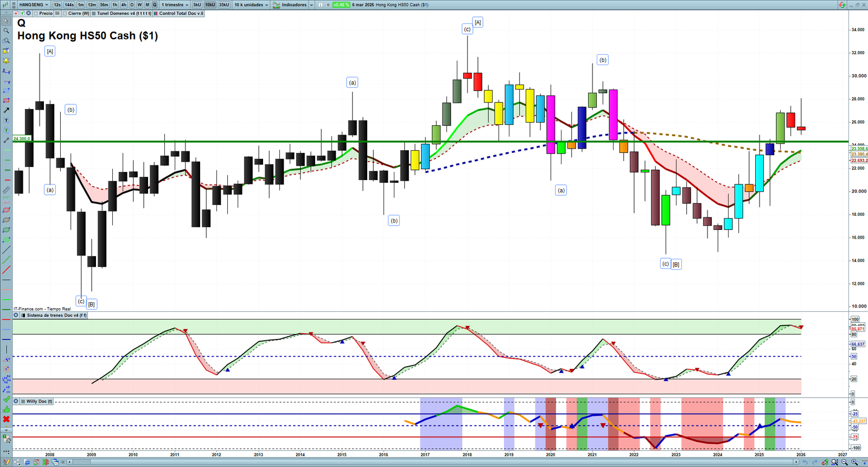Toggle the 35kU units button

(224, 5)
